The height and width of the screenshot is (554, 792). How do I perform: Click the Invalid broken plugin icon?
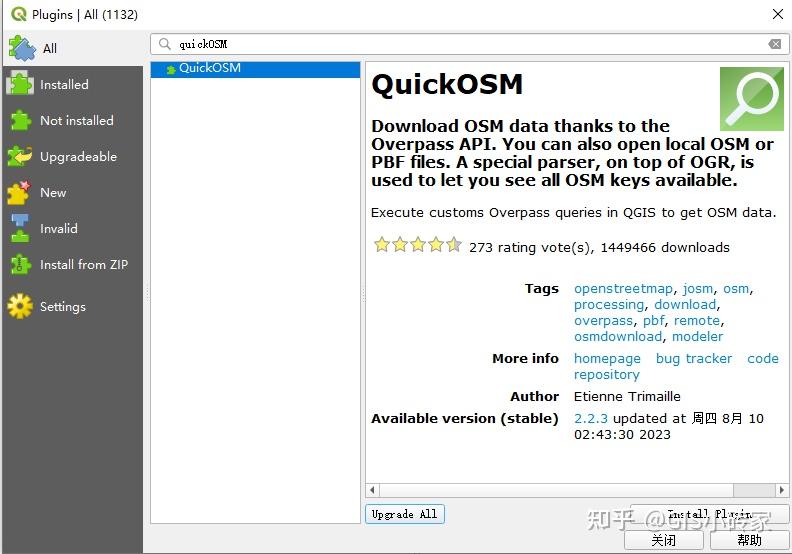(20, 228)
